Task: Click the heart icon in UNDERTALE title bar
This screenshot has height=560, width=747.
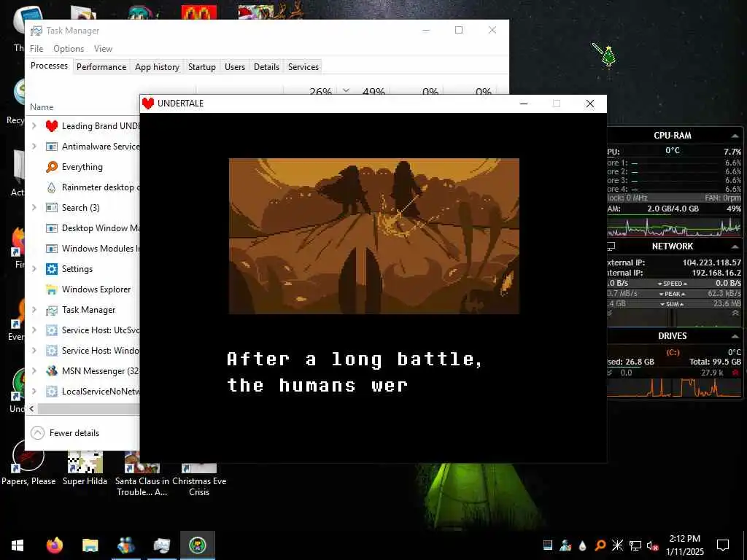Action: point(148,104)
